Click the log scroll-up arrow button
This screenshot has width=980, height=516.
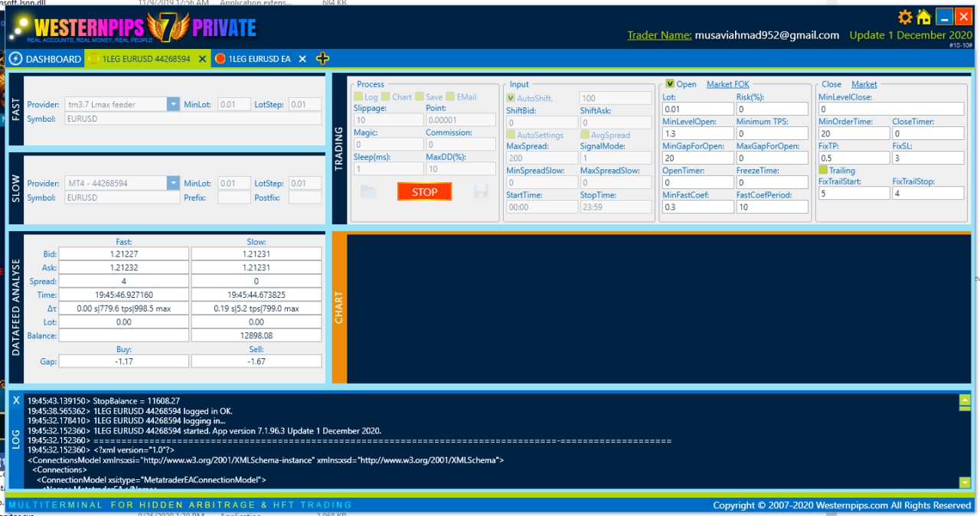[x=965, y=399]
